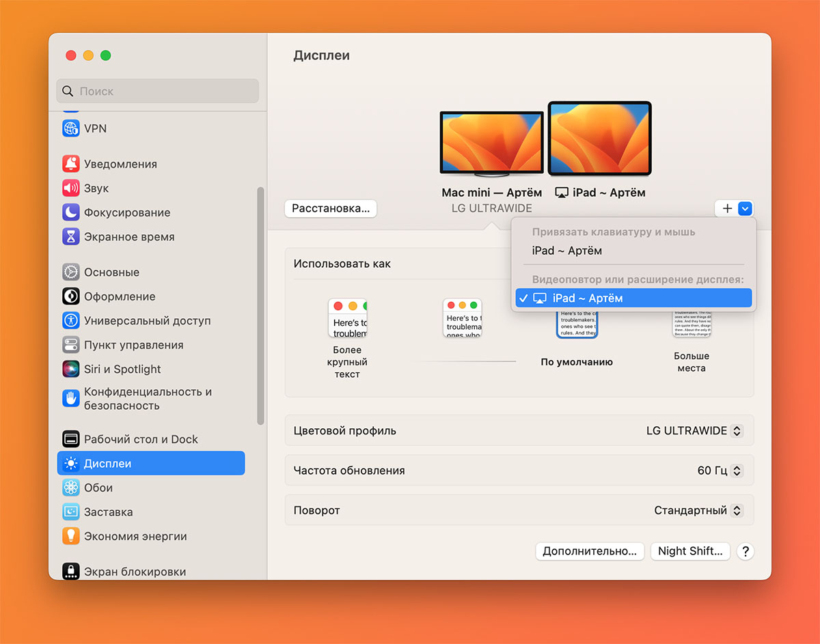Change the Частота обновления 60 Гц dropdown
Screen dimensions: 820x644
[x=720, y=471]
